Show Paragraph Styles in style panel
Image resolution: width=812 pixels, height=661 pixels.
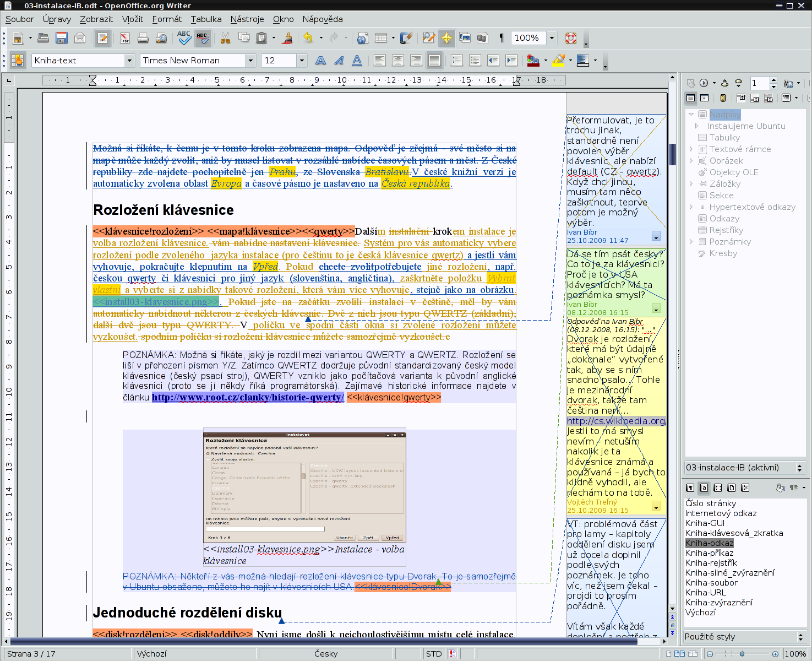point(690,488)
